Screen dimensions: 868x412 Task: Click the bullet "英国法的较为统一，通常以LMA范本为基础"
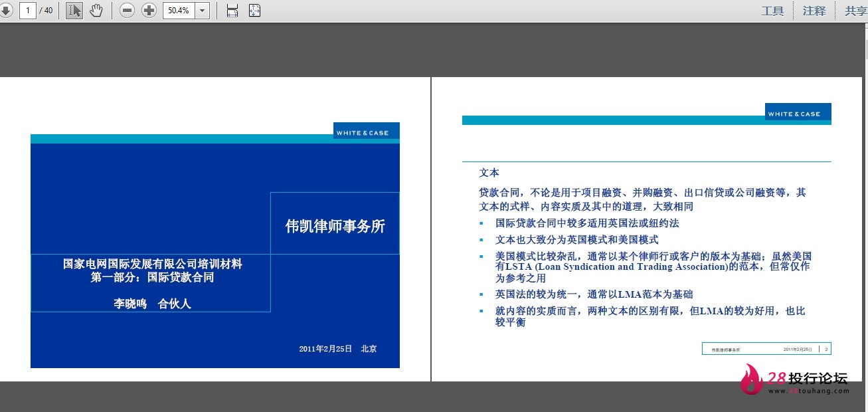click(594, 294)
